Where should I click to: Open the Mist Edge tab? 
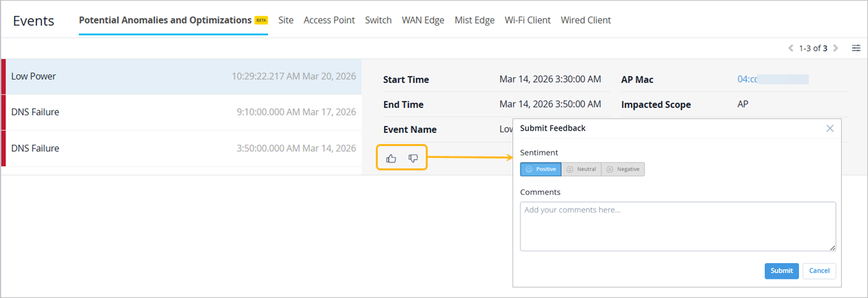tap(474, 20)
